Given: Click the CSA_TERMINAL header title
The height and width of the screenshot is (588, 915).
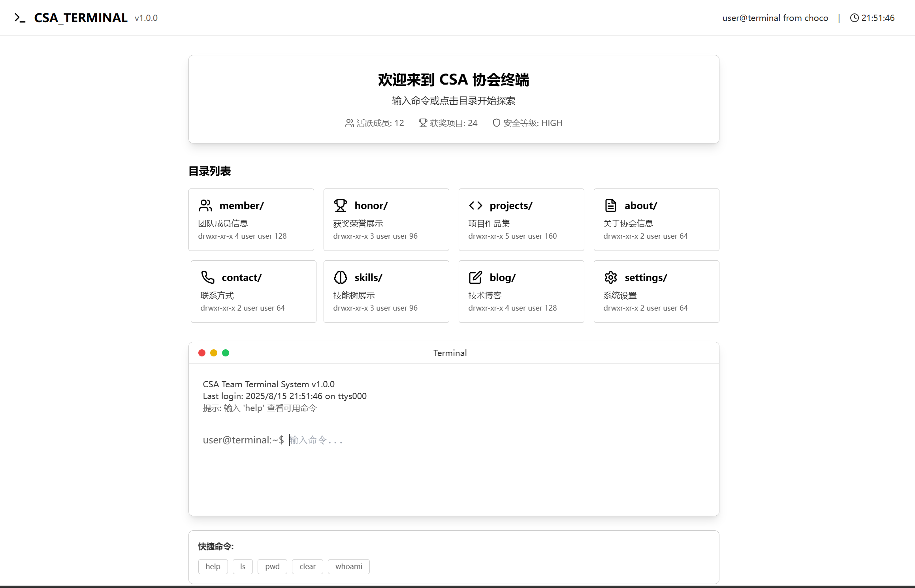Looking at the screenshot, I should click(81, 18).
